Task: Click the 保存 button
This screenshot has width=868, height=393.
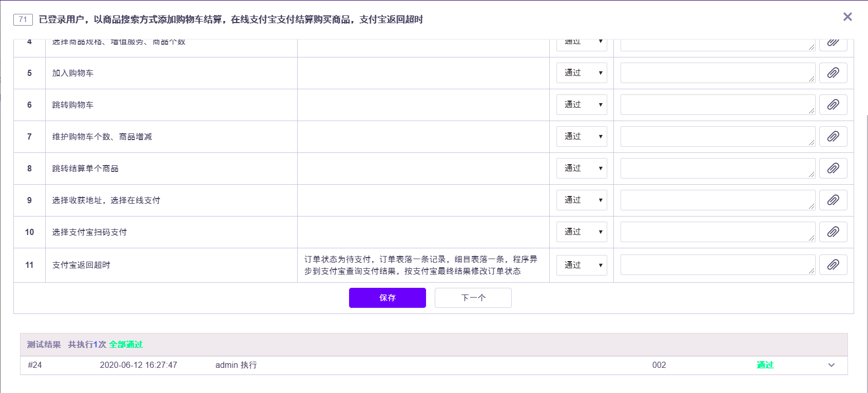Action: 388,298
